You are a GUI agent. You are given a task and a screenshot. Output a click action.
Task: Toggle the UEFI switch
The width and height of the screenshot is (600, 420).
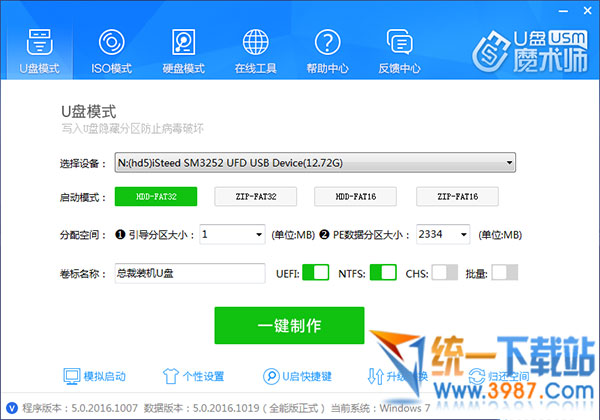coord(316,273)
